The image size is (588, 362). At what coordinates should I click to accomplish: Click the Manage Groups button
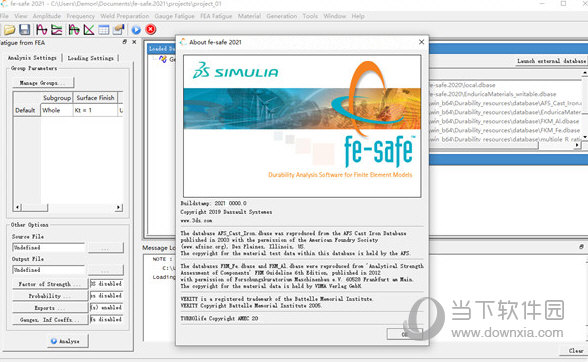click(x=43, y=83)
